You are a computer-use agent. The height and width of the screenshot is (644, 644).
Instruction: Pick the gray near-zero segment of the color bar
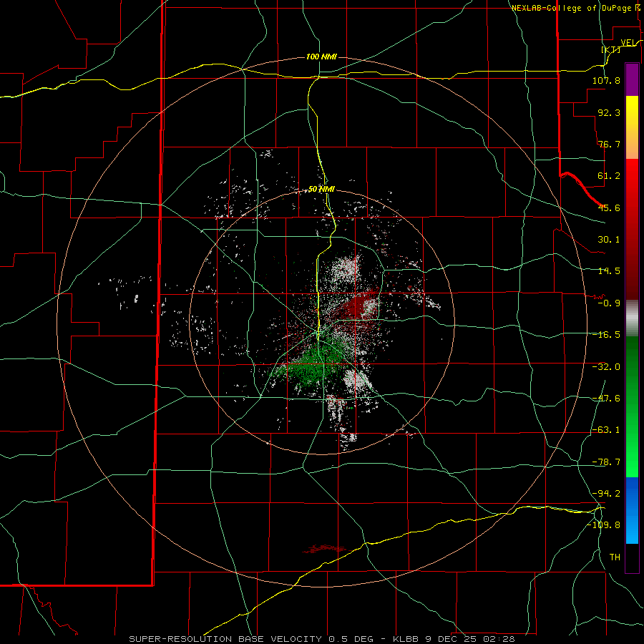pyautogui.click(x=632, y=318)
